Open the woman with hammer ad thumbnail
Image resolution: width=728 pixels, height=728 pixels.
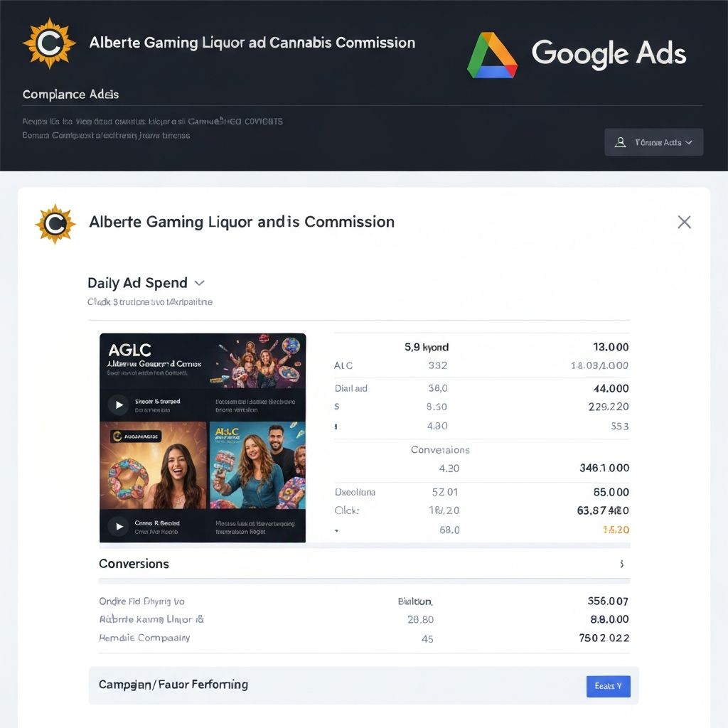pos(257,465)
